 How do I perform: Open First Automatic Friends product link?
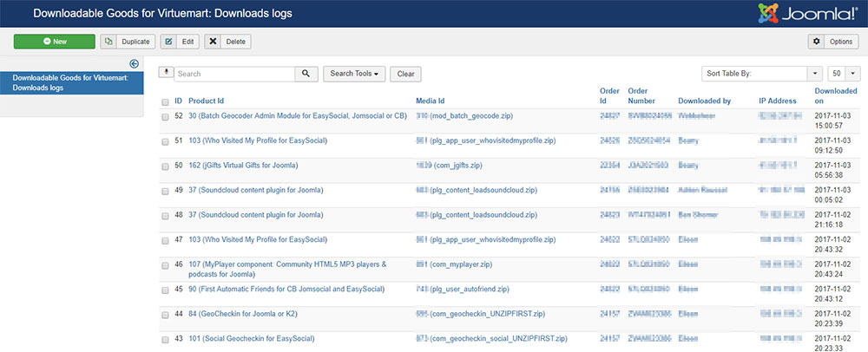coord(286,289)
